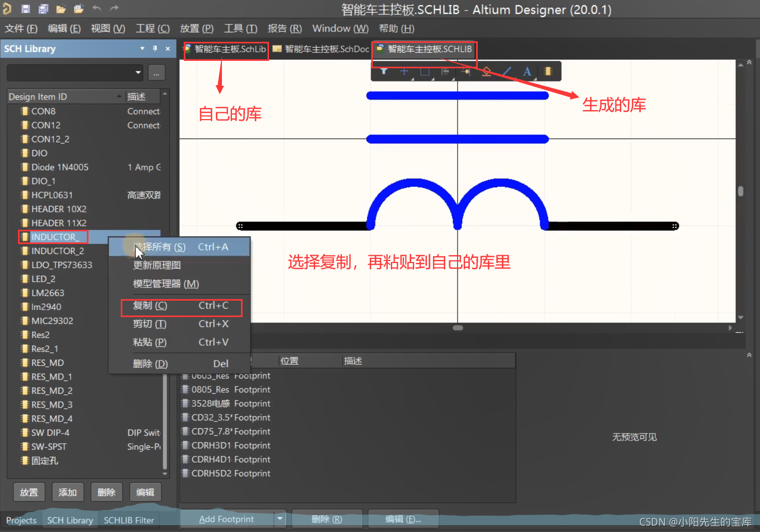Click the horizontal scrollbar thumb of editor
The width and height of the screenshot is (760, 532).
[x=458, y=328]
